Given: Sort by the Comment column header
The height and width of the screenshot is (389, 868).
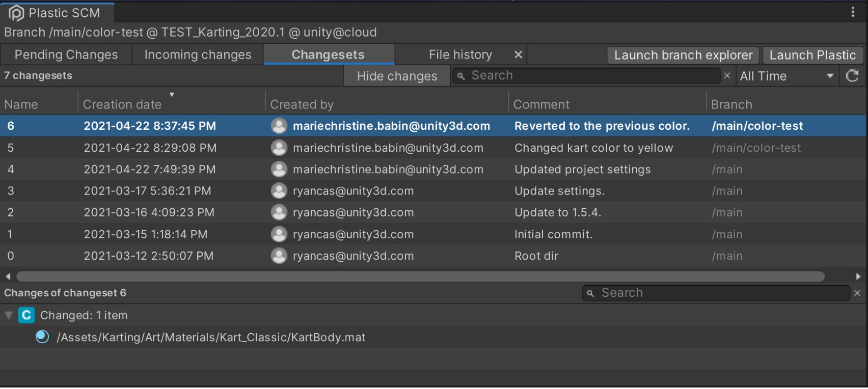Looking at the screenshot, I should (607, 104).
